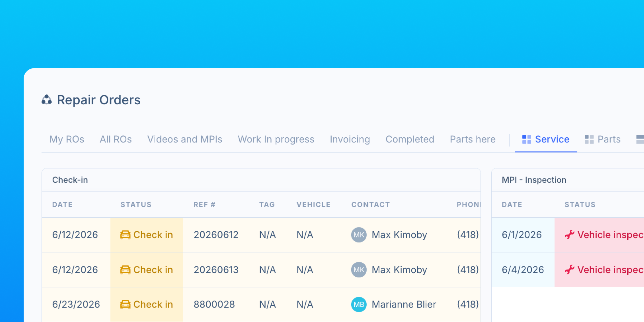Click contact name Marianne Blier
The image size is (644, 322).
[x=404, y=304]
